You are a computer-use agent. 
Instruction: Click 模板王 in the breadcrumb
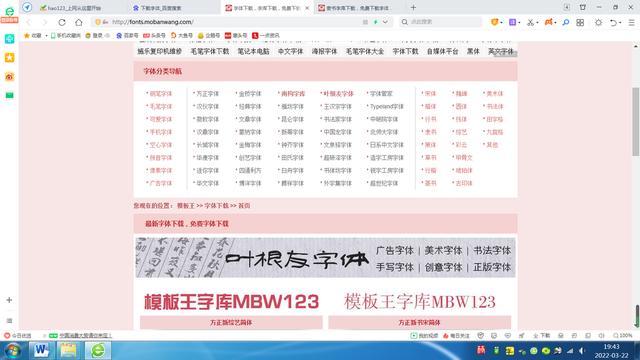[x=186, y=206]
